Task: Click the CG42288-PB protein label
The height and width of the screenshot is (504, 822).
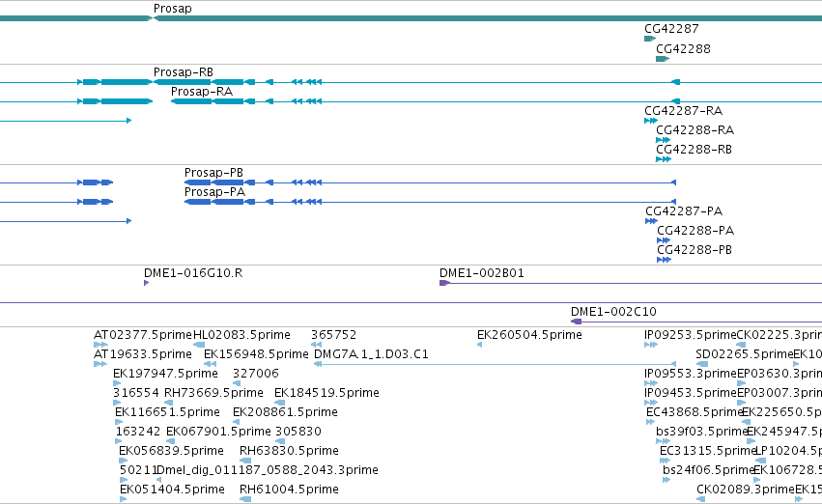Action: pyautogui.click(x=694, y=250)
